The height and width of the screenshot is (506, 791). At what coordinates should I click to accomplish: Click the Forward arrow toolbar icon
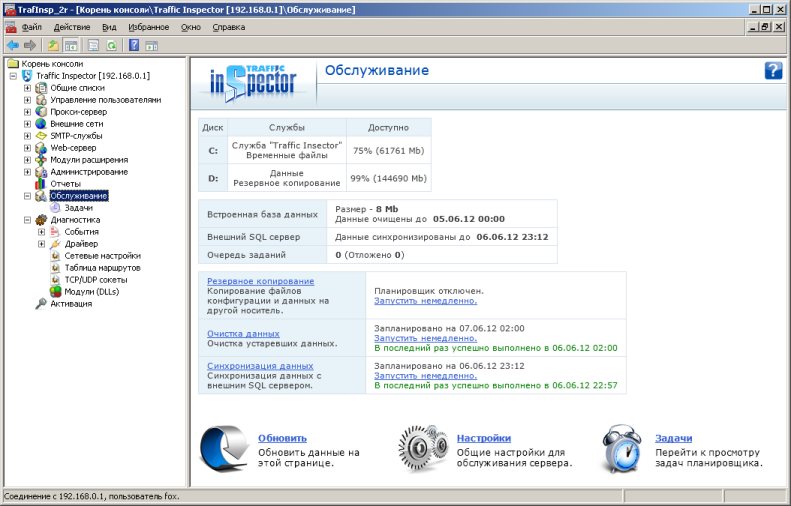coord(30,45)
